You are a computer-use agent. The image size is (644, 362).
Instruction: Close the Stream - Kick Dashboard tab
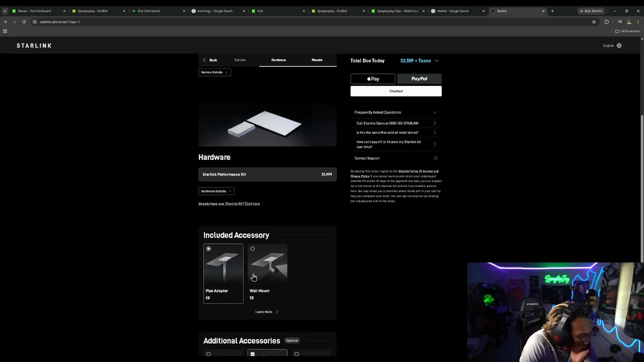64,11
